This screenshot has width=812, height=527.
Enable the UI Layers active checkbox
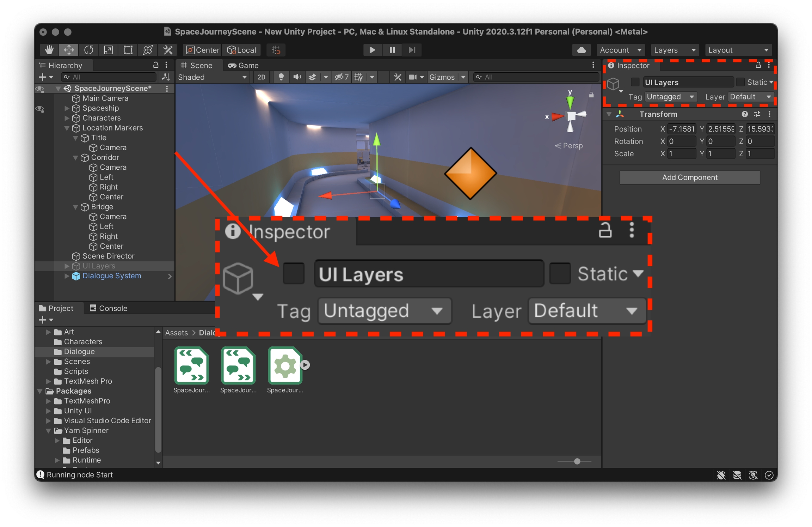pyautogui.click(x=635, y=82)
